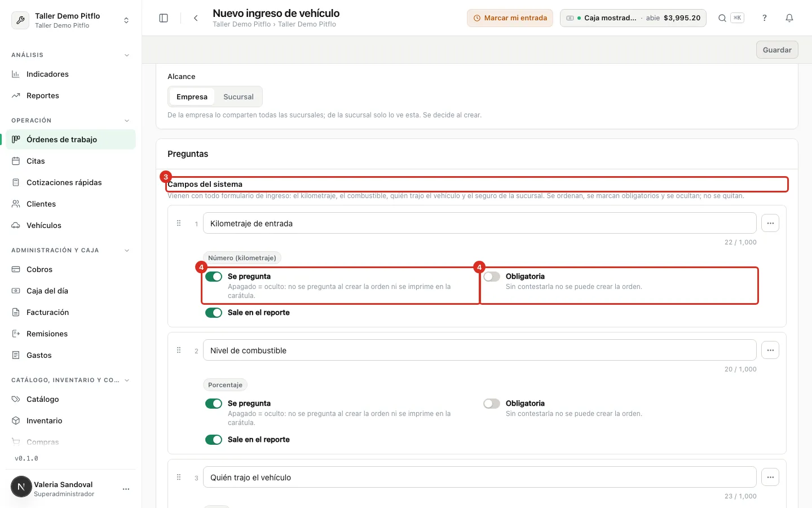Open the help question mark icon
This screenshot has width=812, height=508.
point(765,18)
